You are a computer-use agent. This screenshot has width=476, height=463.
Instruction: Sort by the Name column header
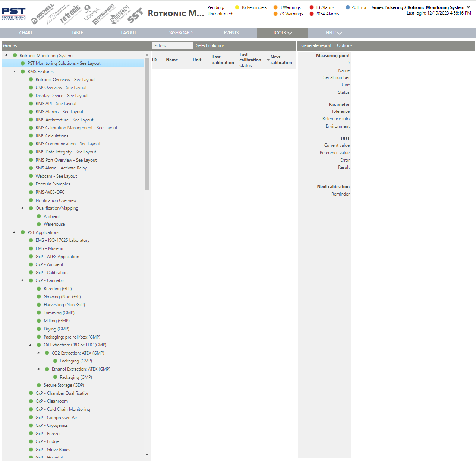click(x=172, y=60)
